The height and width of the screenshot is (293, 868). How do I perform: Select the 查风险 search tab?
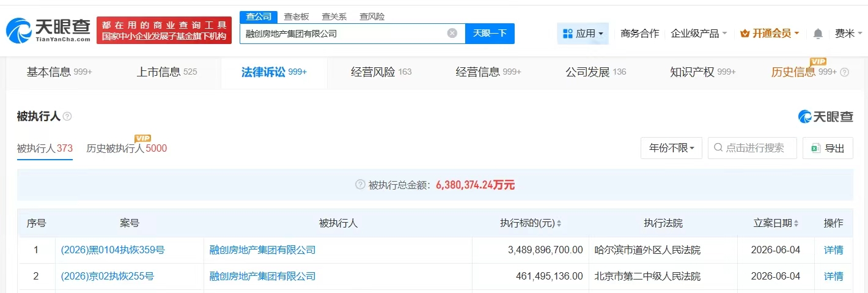tap(372, 17)
